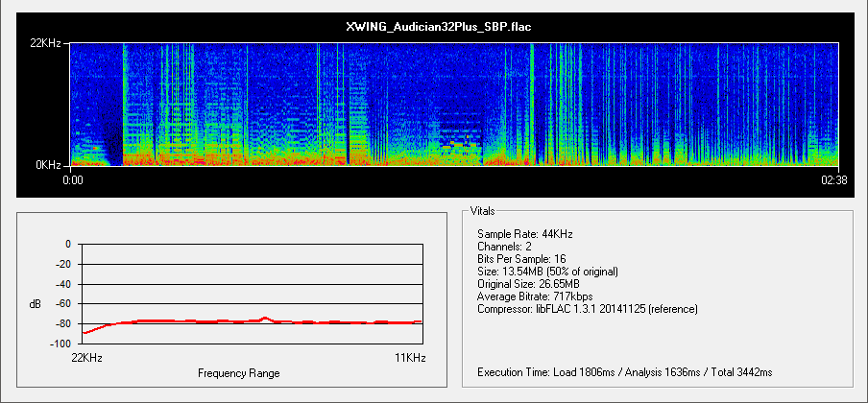Click the 22KHz label under the frequency graph
Viewport: 868px width, 403px height.
(x=85, y=356)
